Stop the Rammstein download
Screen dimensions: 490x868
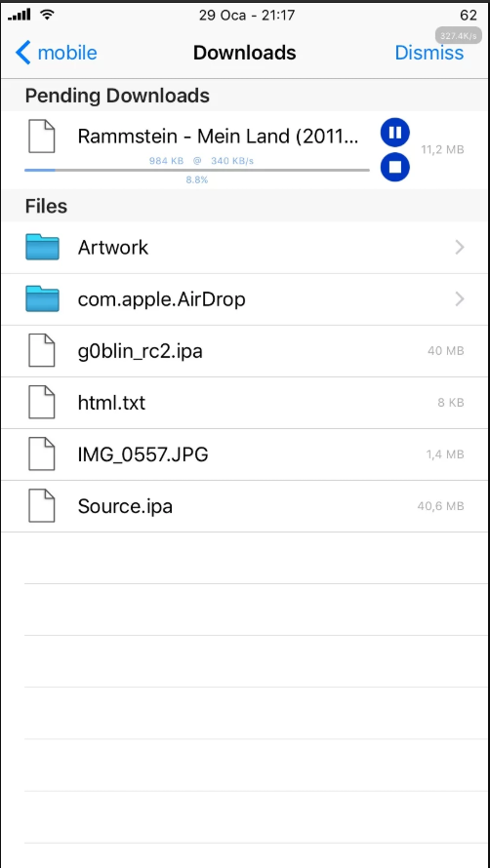tap(394, 167)
